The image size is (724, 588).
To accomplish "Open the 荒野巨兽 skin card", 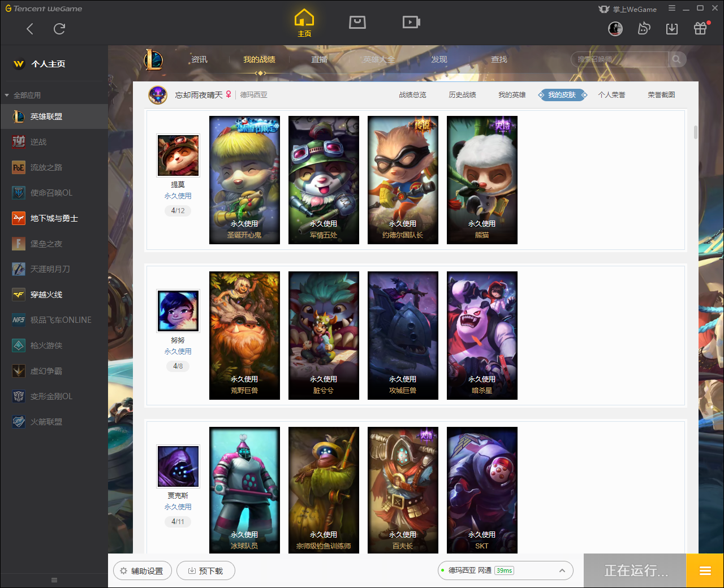I will pyautogui.click(x=244, y=335).
